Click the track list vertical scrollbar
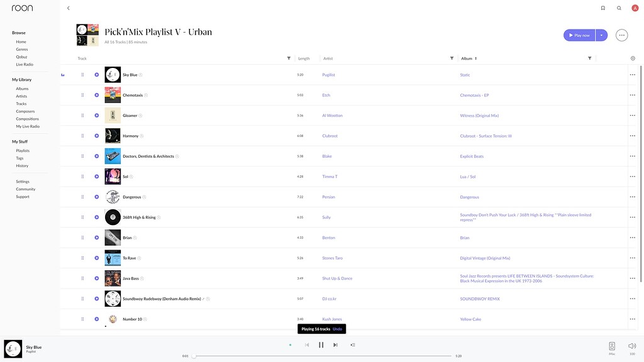Viewport: 644px width, 362px height. [641, 173]
